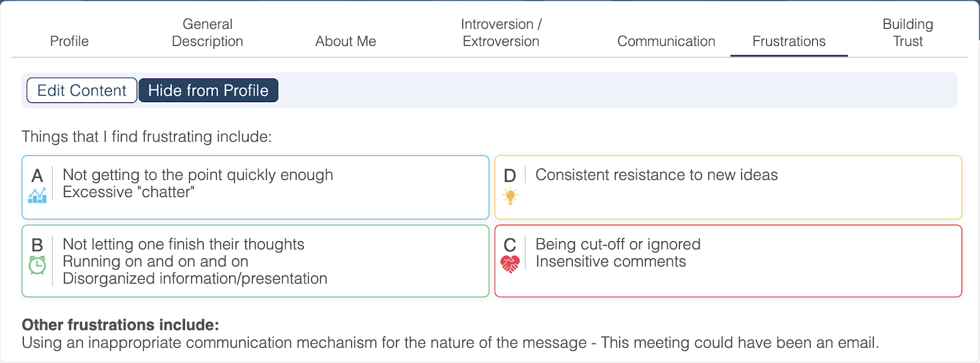Switch to the Building Trust tab
This screenshot has width=980, height=363.
908,33
